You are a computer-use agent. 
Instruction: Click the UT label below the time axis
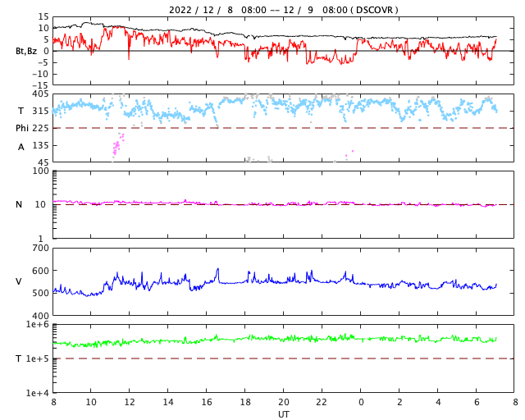click(283, 414)
